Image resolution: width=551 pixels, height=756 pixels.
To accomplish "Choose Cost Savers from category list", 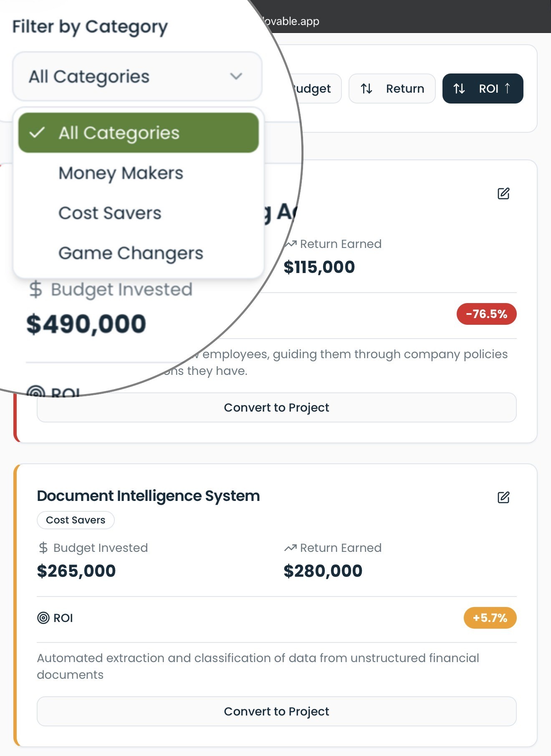I will point(110,213).
